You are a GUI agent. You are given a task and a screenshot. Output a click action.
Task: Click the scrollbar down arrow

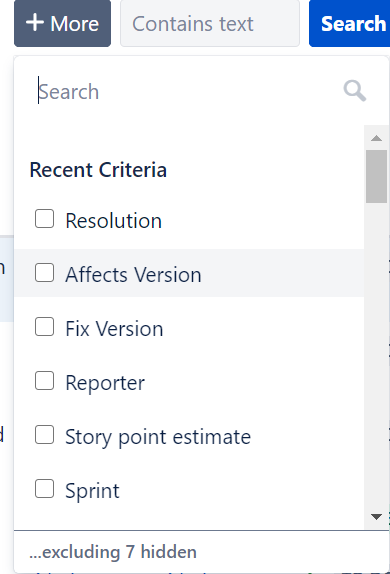[x=376, y=517]
